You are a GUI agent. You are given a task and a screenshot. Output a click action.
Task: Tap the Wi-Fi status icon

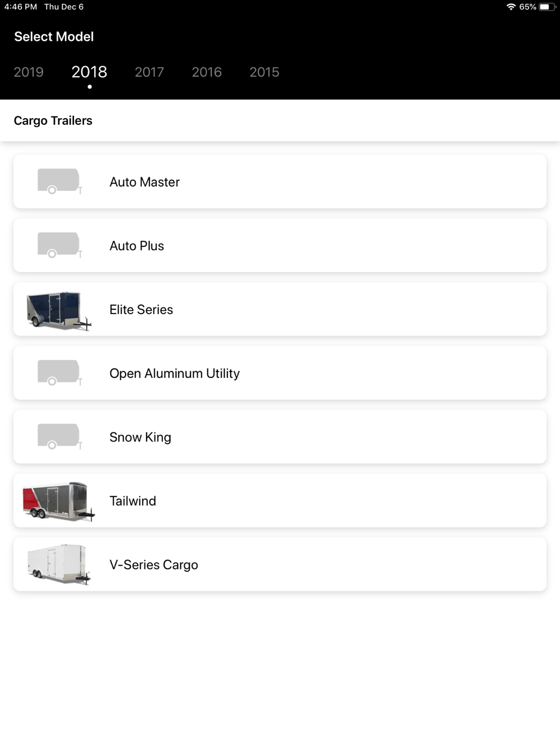pos(511,7)
